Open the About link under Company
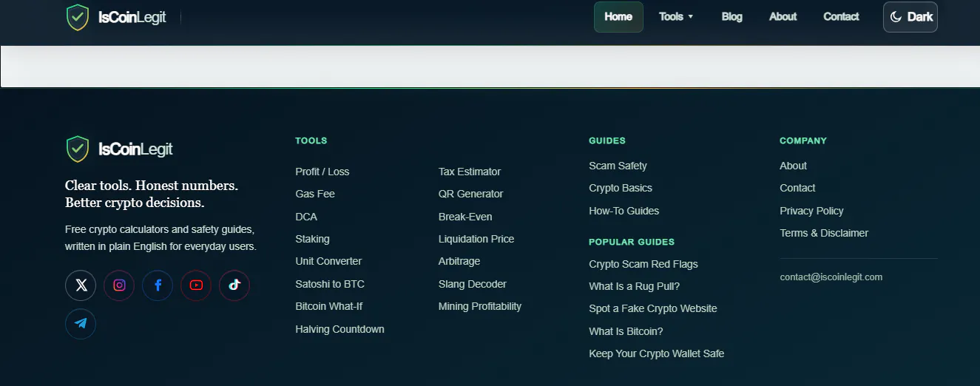 [793, 166]
